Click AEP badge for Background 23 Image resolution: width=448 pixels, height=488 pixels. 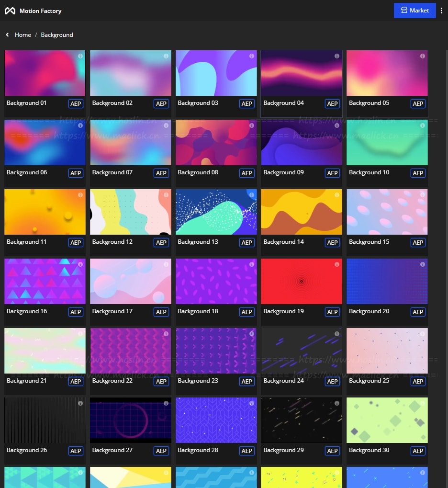point(246,381)
